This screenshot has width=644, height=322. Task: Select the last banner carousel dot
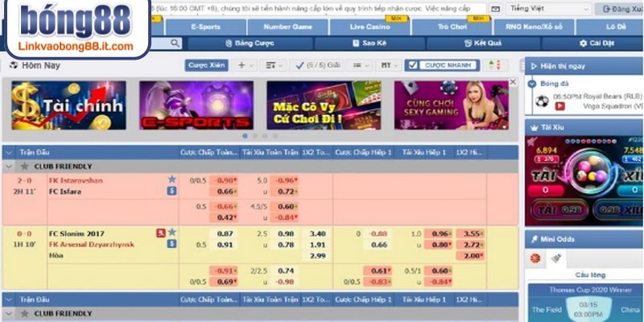[275, 136]
